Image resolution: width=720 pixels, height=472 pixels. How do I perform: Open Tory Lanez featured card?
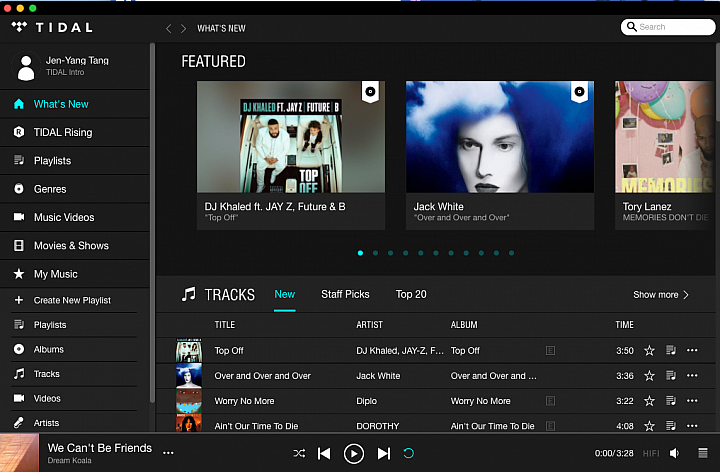[665, 155]
